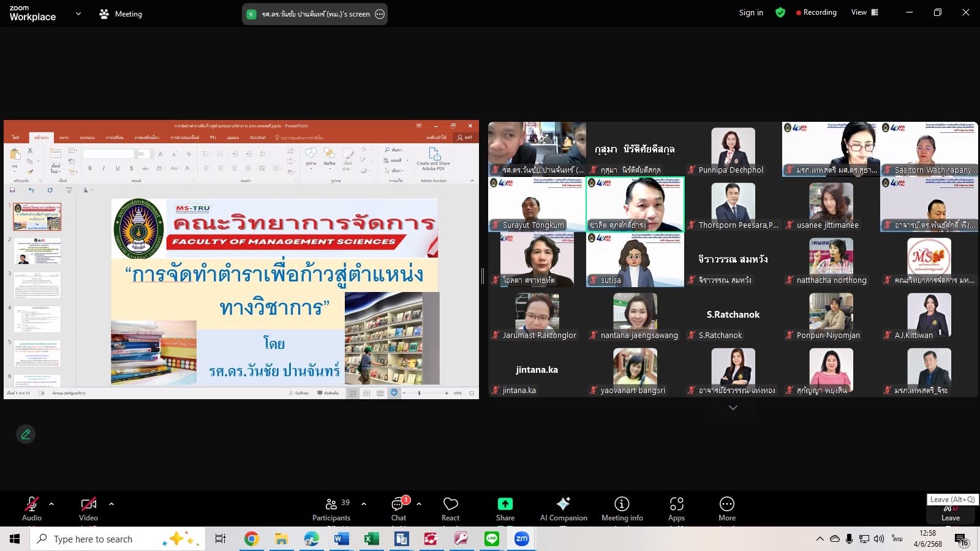Unmute the microphone with Audio button
The width and height of the screenshot is (980, 551).
coord(32,509)
